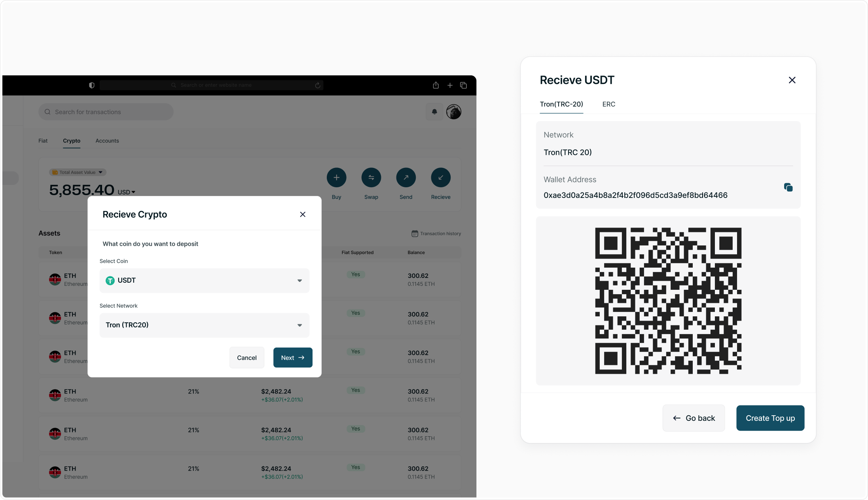Expand the Select Coin USDT dropdown
The height and width of the screenshot is (500, 868).
click(x=204, y=281)
